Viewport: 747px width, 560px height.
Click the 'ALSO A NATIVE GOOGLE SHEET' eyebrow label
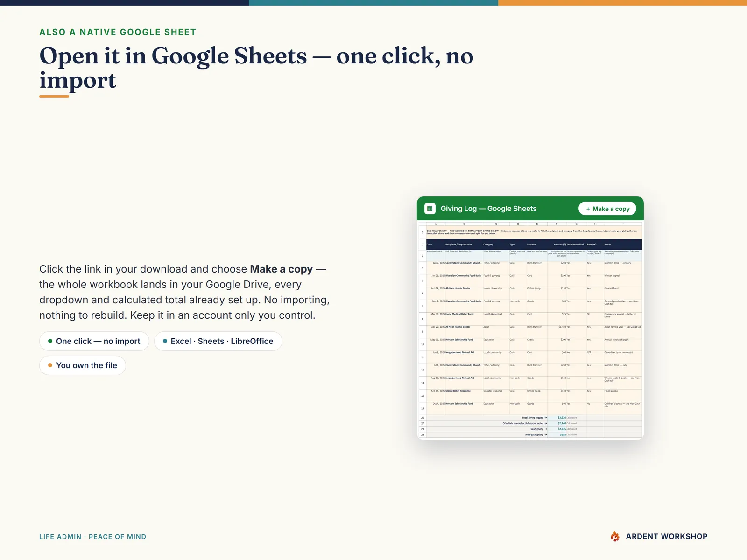(x=118, y=32)
